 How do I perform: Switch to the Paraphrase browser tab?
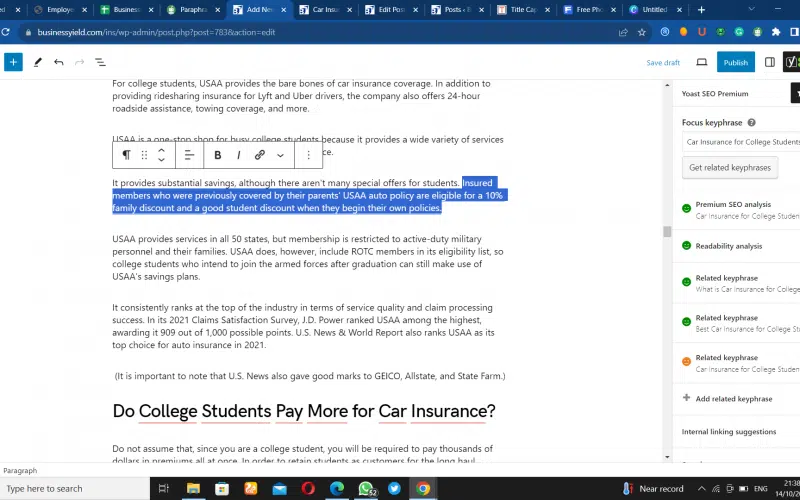coord(193,10)
